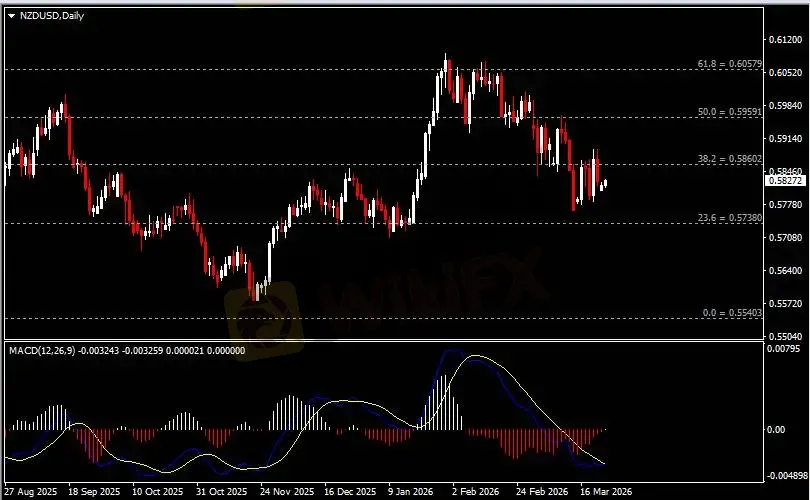810x500 pixels.
Task: Select the 23.6 = 0.57380 Fibonacci label
Action: tap(729, 217)
